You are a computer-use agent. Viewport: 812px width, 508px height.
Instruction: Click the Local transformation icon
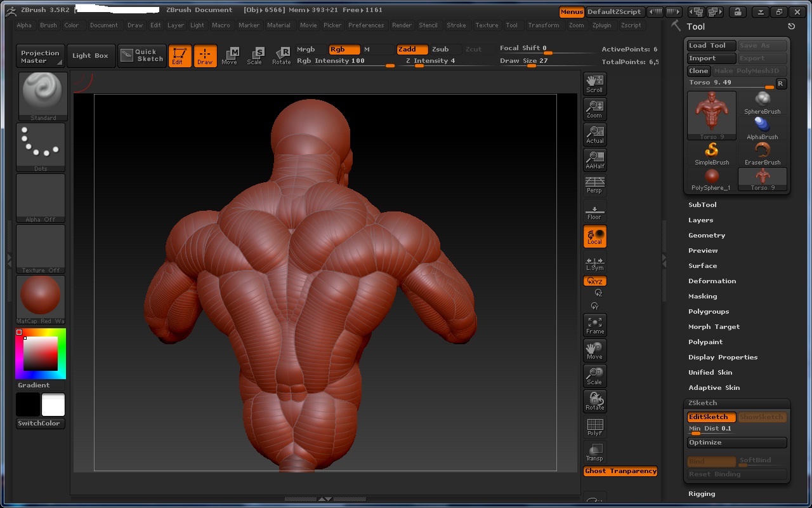click(x=594, y=236)
